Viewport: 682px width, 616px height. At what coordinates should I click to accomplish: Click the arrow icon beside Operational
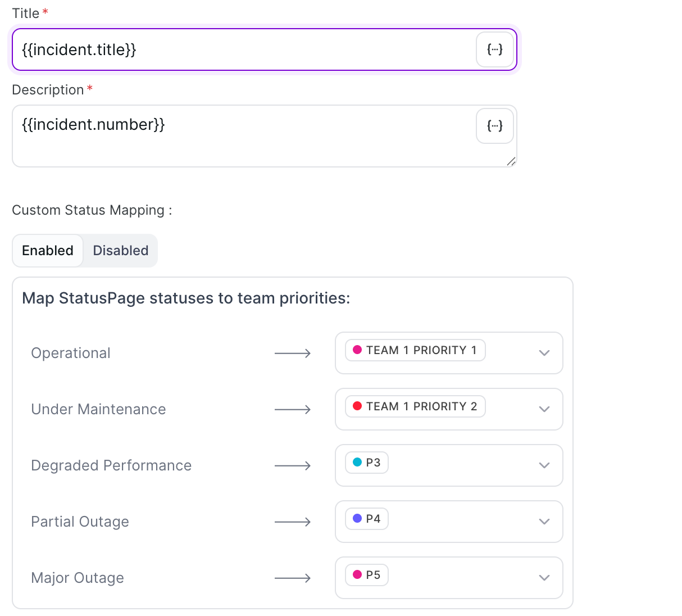coord(292,354)
